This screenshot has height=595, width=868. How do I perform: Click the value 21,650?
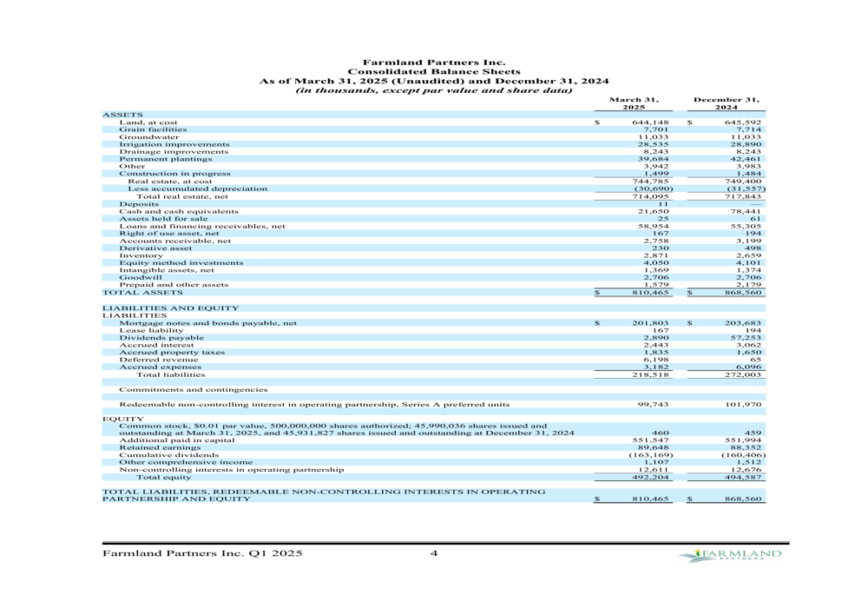click(x=654, y=211)
